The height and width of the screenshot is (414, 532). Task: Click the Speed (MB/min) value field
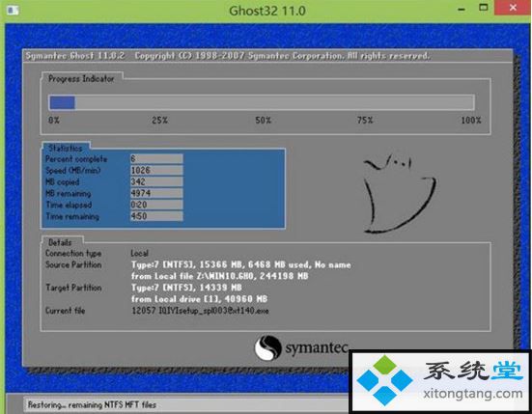156,170
